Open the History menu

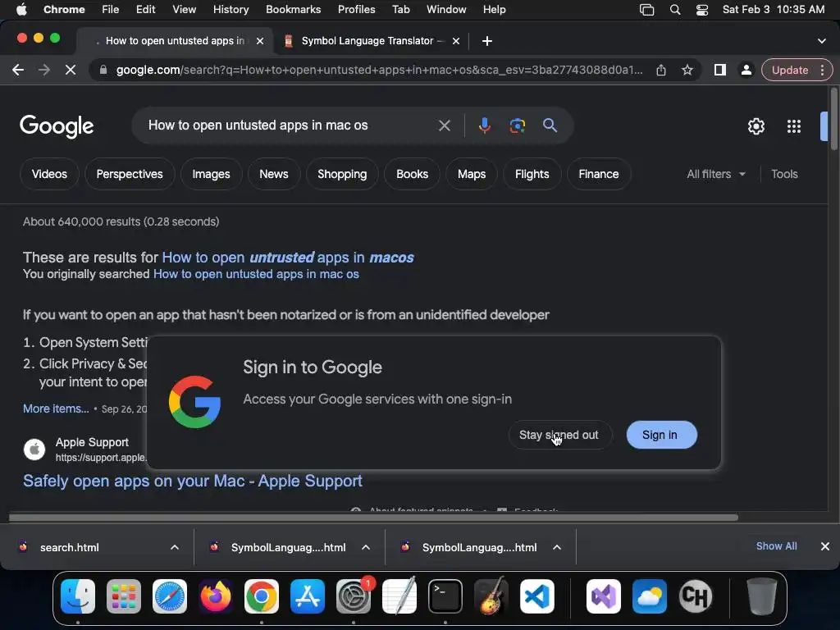231,9
